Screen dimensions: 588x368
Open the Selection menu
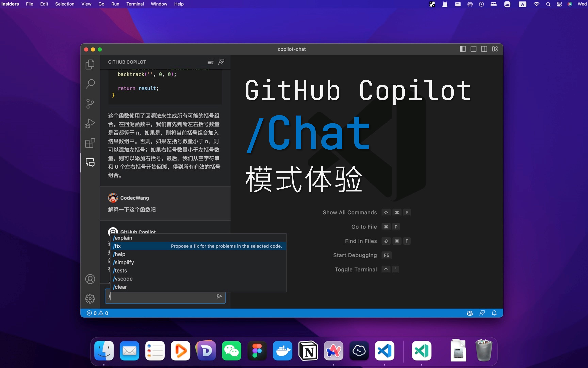[65, 4]
